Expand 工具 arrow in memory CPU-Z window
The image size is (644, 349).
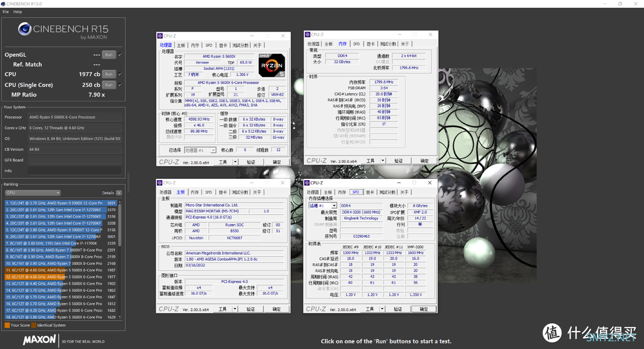coord(383,160)
